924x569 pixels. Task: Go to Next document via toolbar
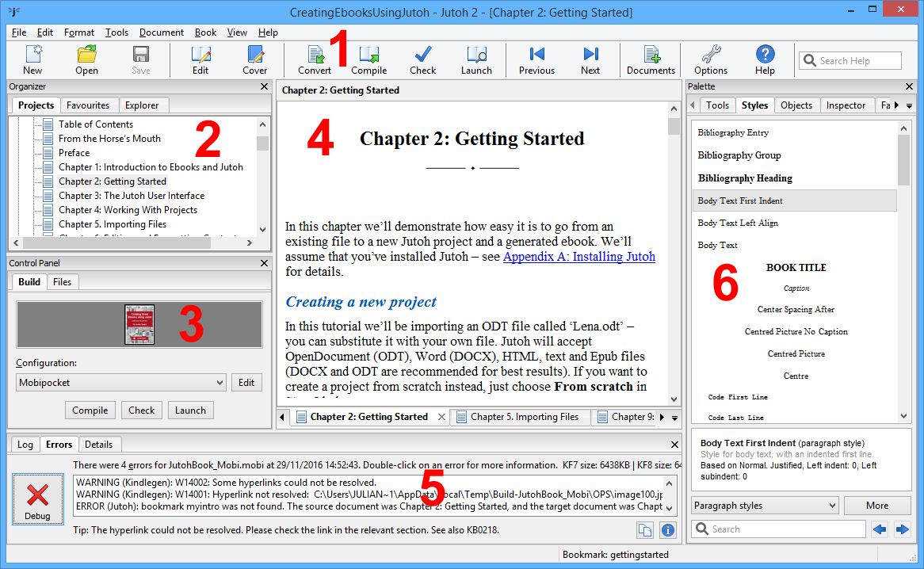tap(590, 59)
